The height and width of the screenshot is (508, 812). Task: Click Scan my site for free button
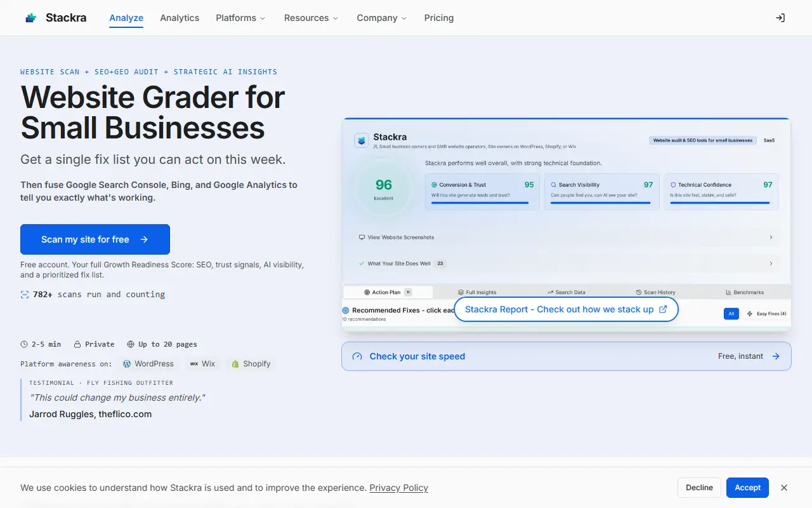click(95, 239)
